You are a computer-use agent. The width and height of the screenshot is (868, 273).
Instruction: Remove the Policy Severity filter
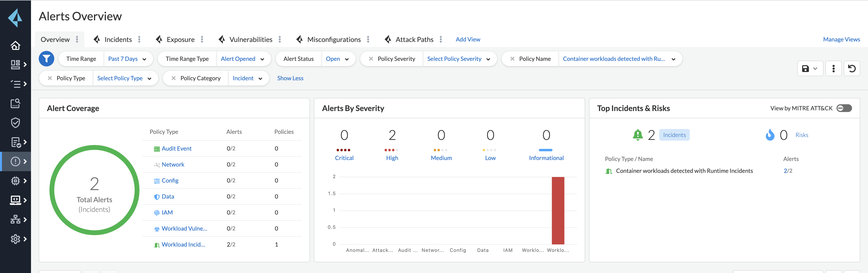[x=371, y=59]
